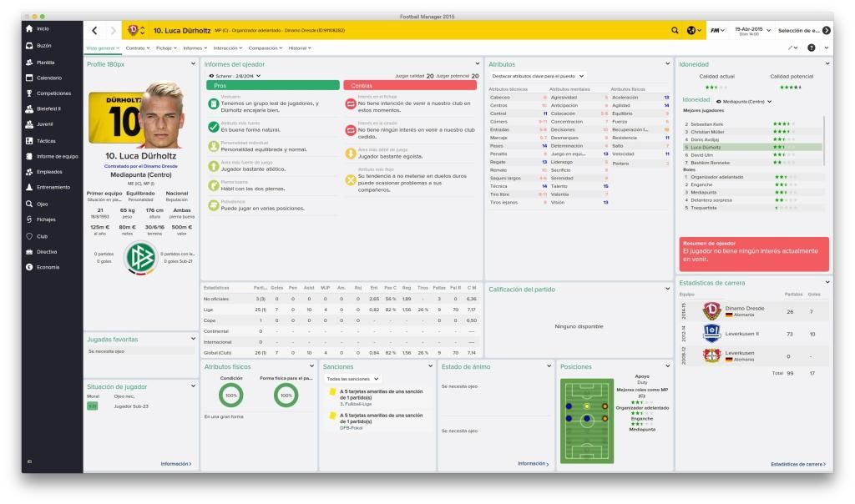Click Selección de e... continue button
Screen dimensions: 855x504
click(804, 31)
